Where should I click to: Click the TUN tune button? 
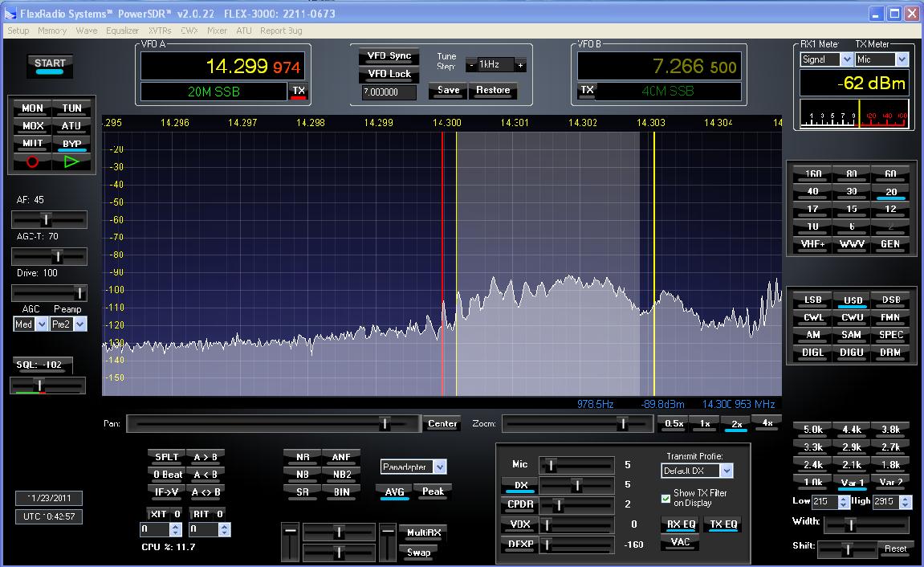(71, 108)
